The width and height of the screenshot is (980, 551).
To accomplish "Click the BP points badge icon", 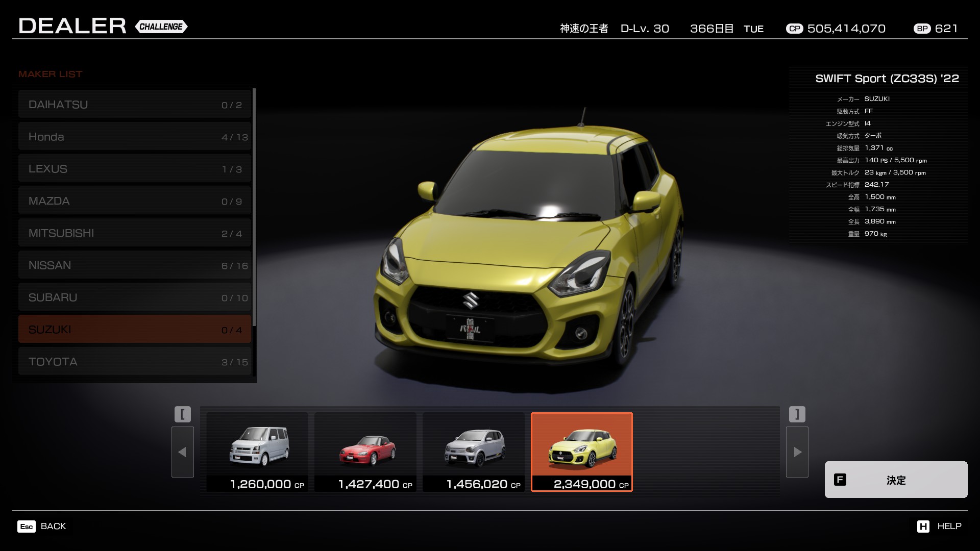I will [x=922, y=29].
